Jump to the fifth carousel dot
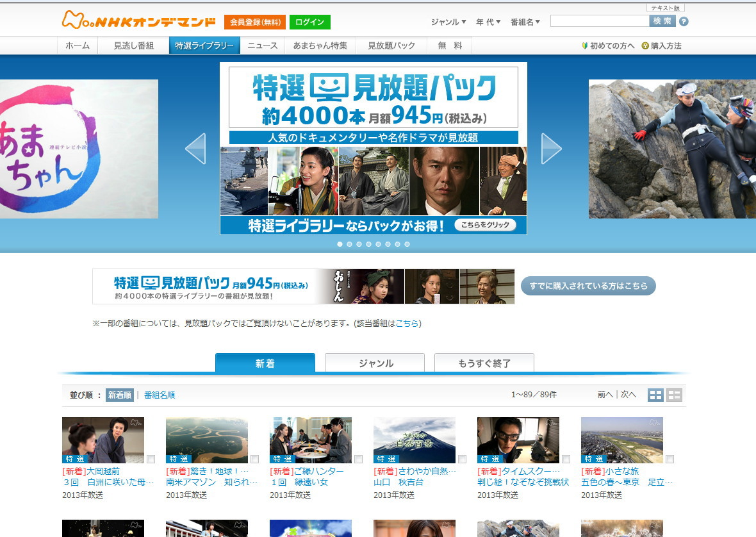 [379, 244]
